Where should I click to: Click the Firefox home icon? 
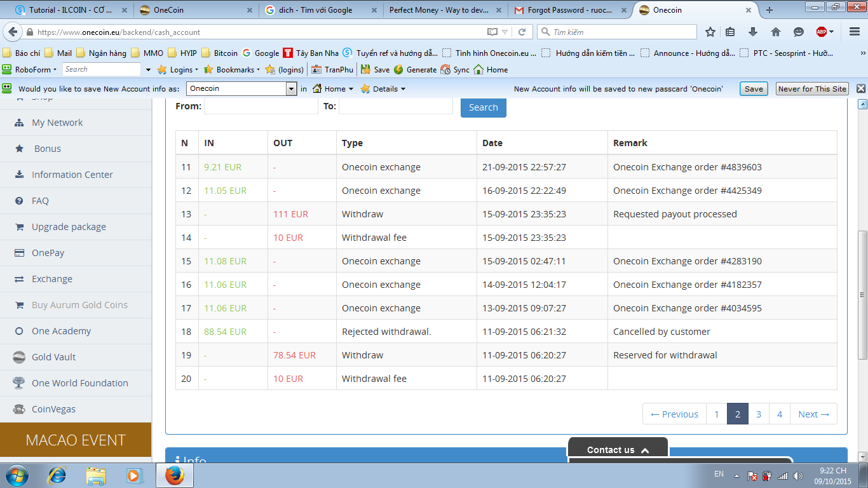pyautogui.click(x=775, y=32)
